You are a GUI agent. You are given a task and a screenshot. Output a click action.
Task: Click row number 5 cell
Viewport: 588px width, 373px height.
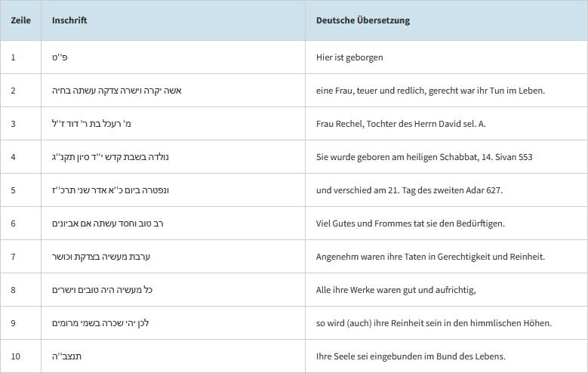click(x=14, y=190)
